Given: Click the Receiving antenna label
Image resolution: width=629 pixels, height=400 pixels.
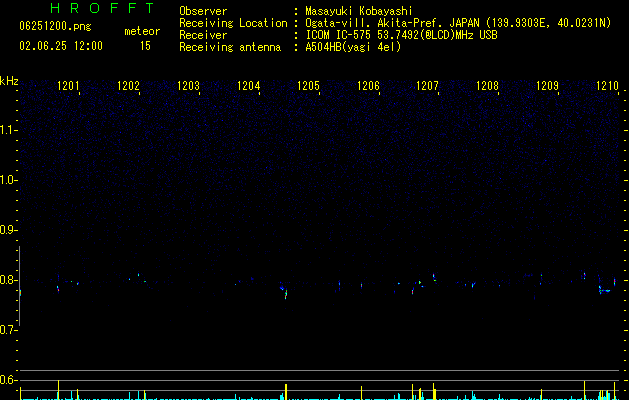Looking at the screenshot, I should pos(230,47).
